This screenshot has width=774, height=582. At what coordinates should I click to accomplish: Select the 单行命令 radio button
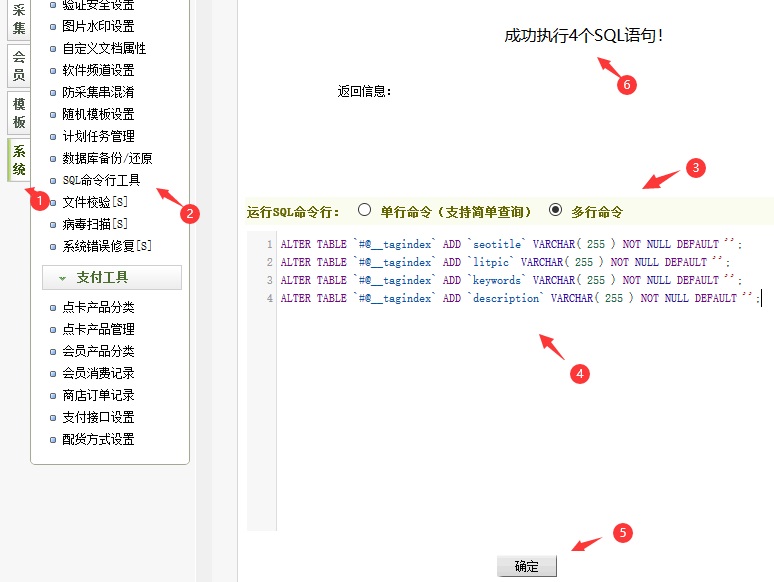pos(364,210)
